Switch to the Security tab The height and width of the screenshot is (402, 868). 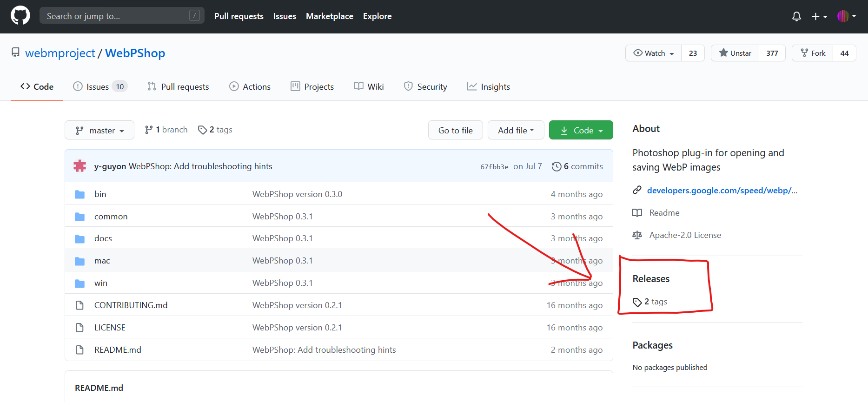(x=425, y=87)
